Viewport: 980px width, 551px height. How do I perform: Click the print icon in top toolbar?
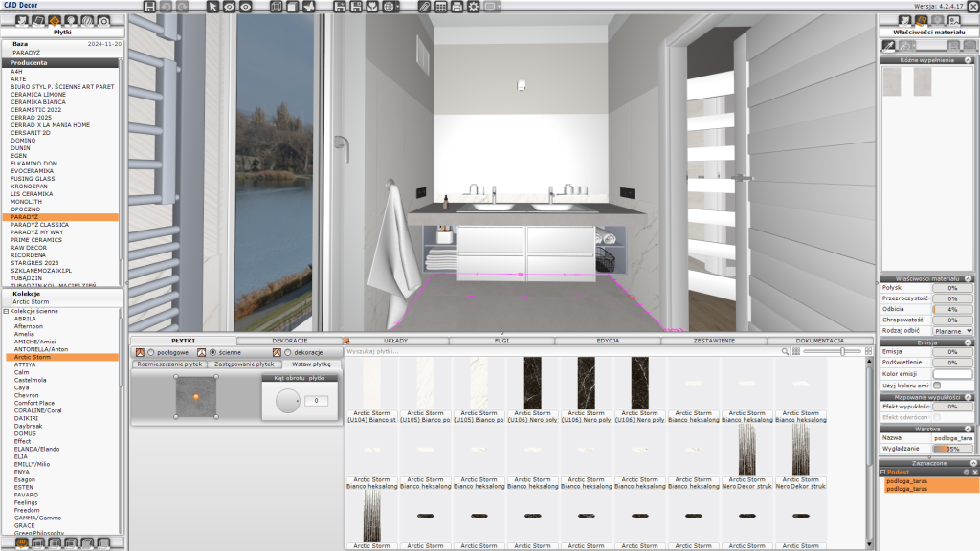[x=457, y=7]
